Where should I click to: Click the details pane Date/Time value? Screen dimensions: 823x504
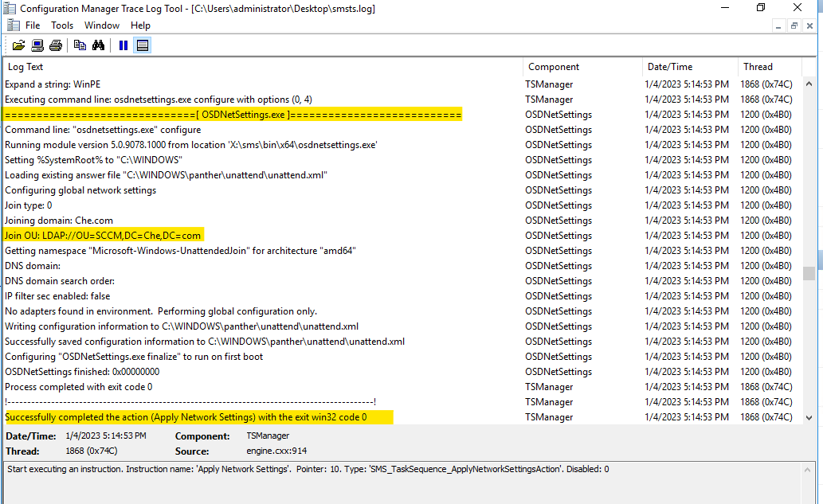coord(106,436)
